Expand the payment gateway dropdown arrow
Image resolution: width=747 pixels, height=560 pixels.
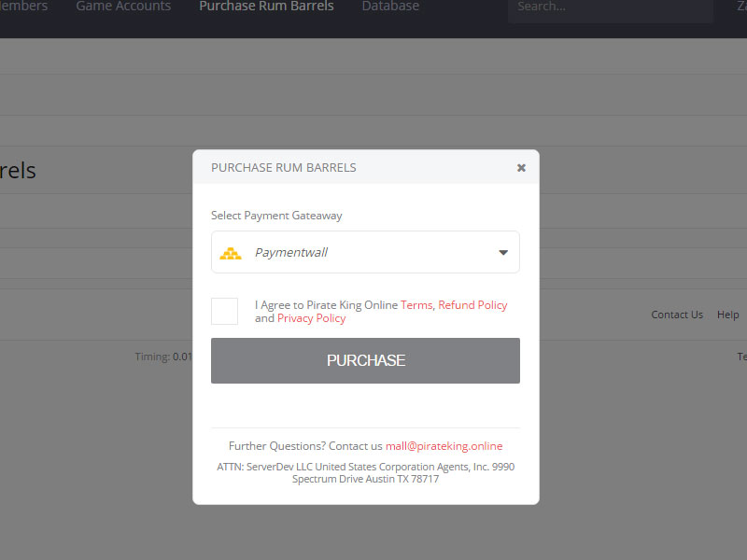tap(503, 252)
